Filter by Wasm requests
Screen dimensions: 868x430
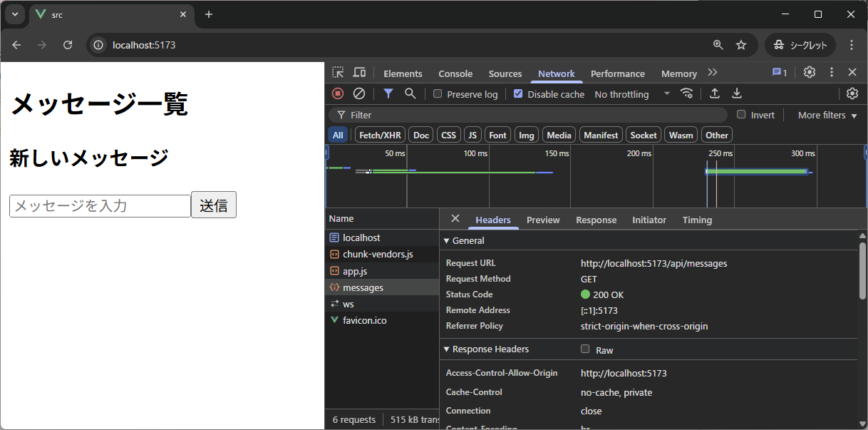click(x=681, y=135)
